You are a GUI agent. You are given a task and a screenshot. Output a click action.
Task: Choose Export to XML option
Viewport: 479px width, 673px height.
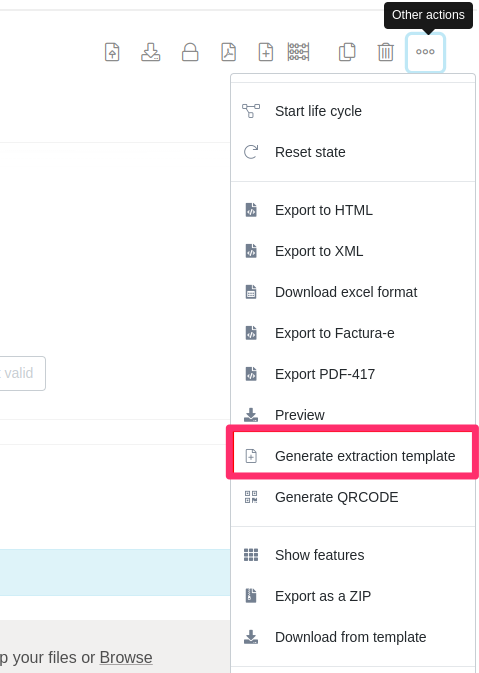coord(353,251)
